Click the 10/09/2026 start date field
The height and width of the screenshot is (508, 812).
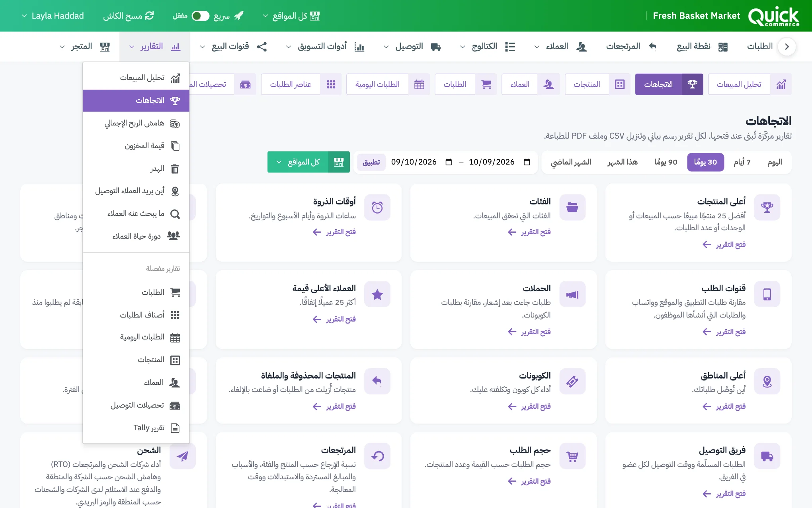[499, 162]
